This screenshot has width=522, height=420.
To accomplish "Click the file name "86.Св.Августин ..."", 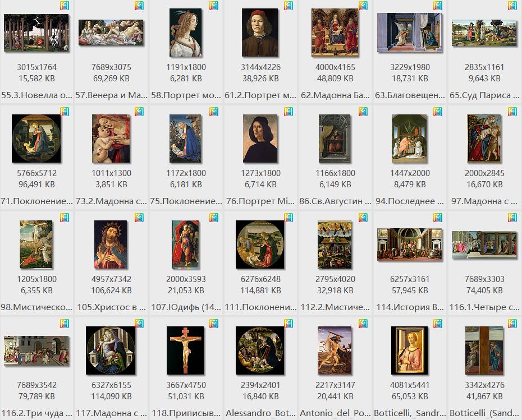I will click(x=335, y=201).
